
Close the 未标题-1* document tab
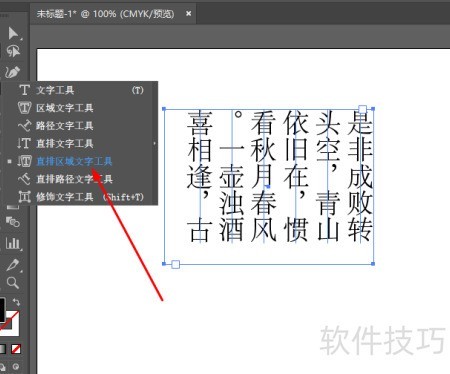tap(188, 14)
